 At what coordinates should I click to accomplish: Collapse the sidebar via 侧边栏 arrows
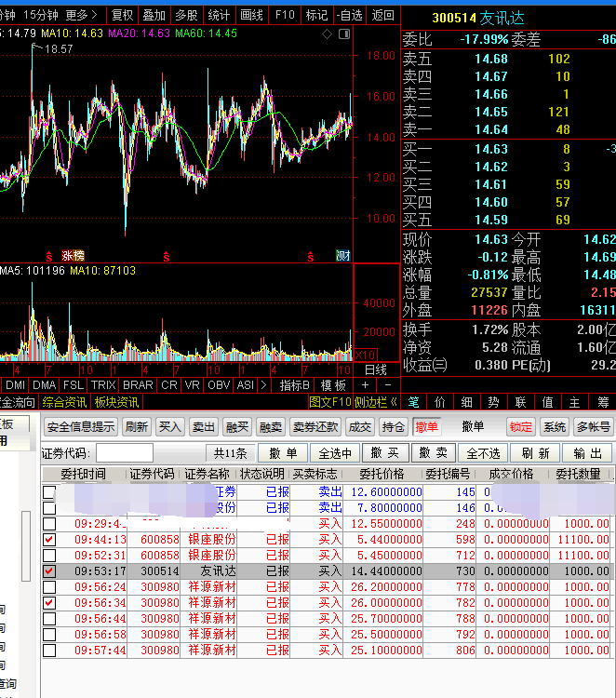376,402
